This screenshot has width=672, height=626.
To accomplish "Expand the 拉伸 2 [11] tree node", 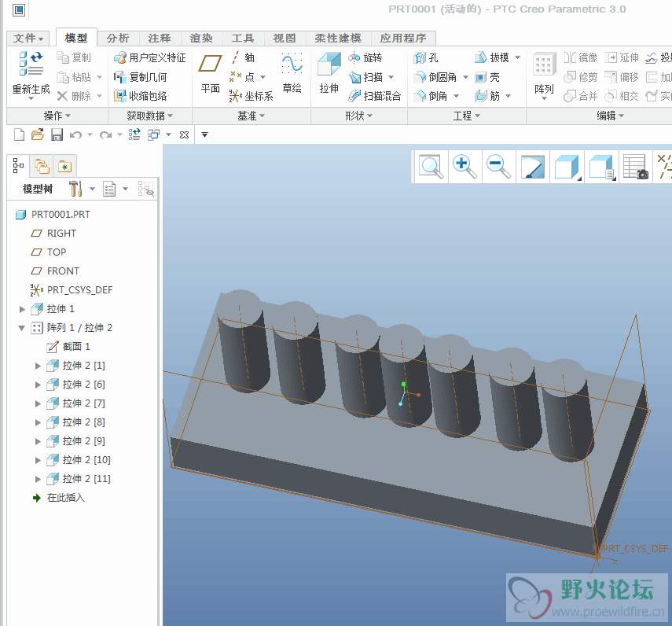I will click(38, 479).
